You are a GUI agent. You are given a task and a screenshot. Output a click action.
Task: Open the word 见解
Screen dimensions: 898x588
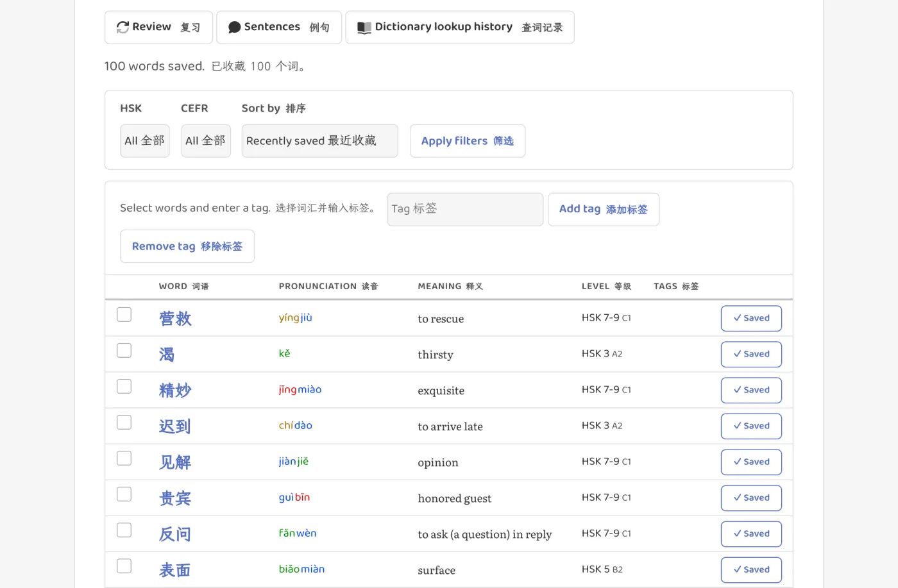(x=175, y=462)
